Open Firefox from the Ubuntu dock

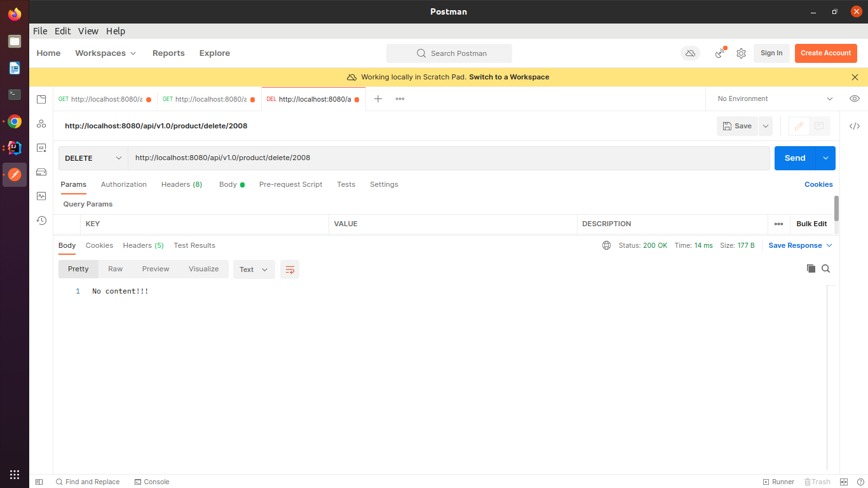(15, 14)
